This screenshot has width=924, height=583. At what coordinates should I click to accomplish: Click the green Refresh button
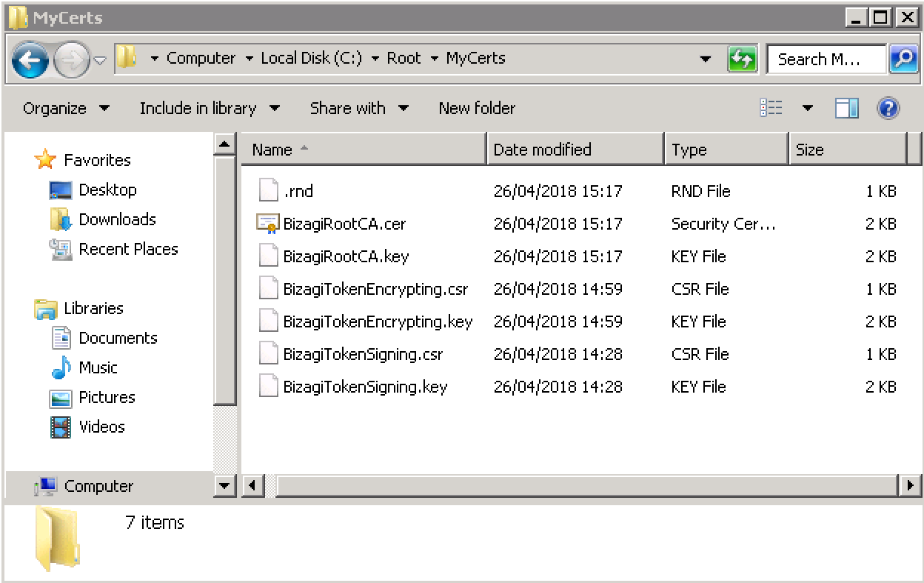742,59
